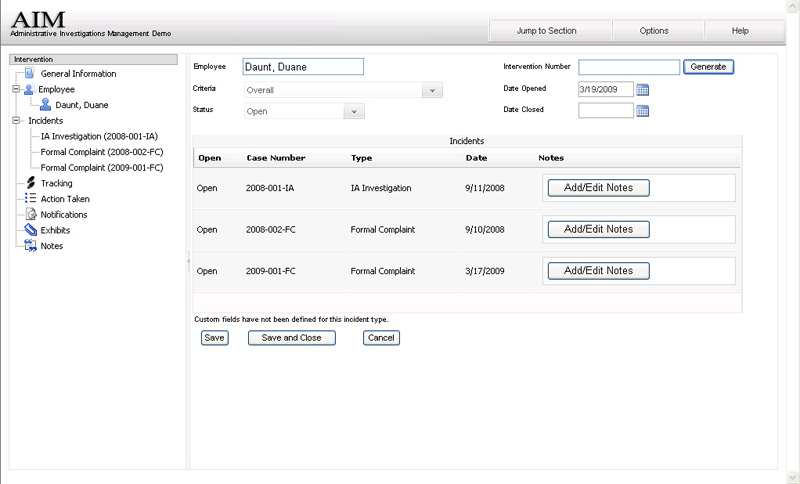Select Formal Complaint (2009-001-FC) in tree
Viewport: 800px width, 484px height.
coord(101,168)
